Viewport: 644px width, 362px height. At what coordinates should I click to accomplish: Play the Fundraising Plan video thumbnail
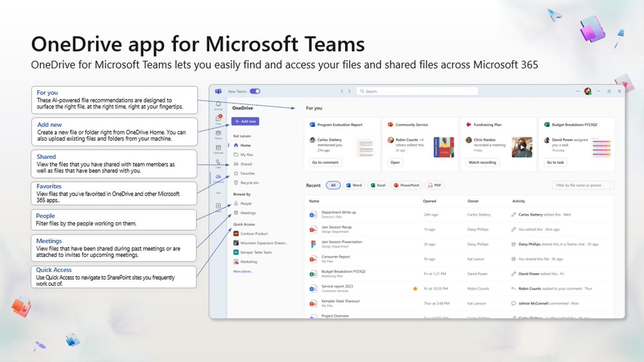tap(522, 146)
